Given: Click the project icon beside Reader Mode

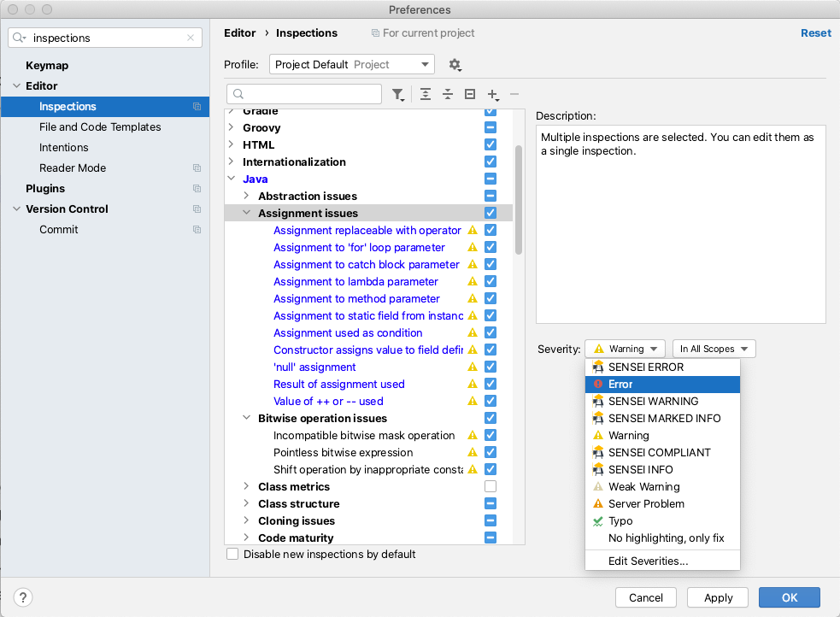Looking at the screenshot, I should (197, 168).
